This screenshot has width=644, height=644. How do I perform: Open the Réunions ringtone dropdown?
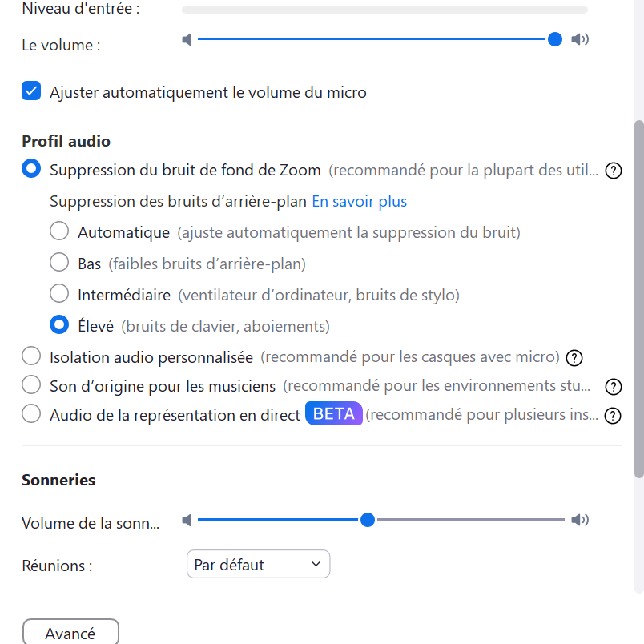[258, 564]
